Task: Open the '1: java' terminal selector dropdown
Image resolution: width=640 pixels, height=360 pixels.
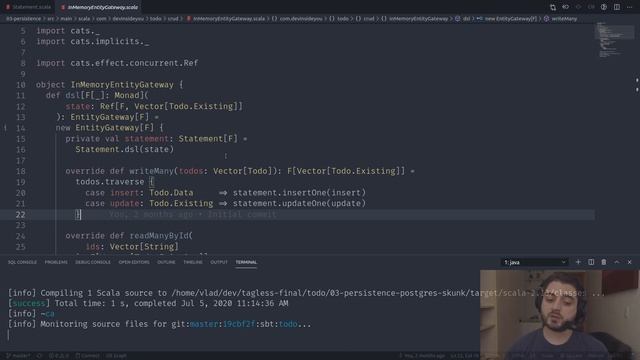Action: click(535, 262)
